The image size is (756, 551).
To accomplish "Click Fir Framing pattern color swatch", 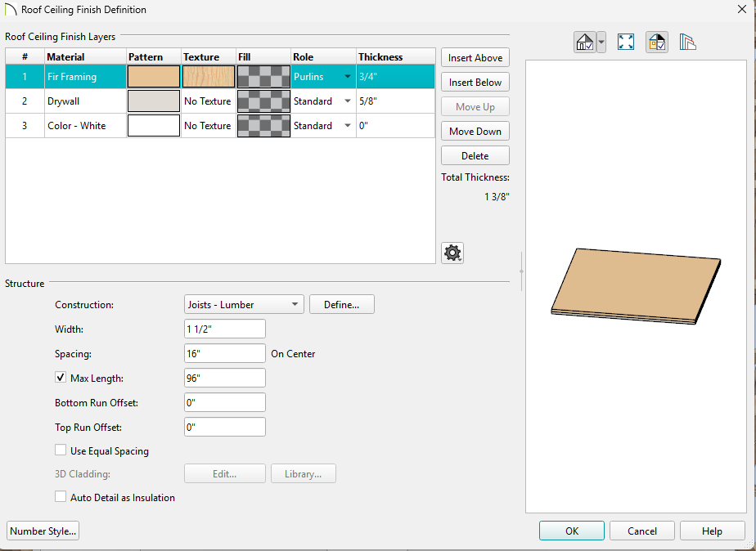I will point(154,77).
